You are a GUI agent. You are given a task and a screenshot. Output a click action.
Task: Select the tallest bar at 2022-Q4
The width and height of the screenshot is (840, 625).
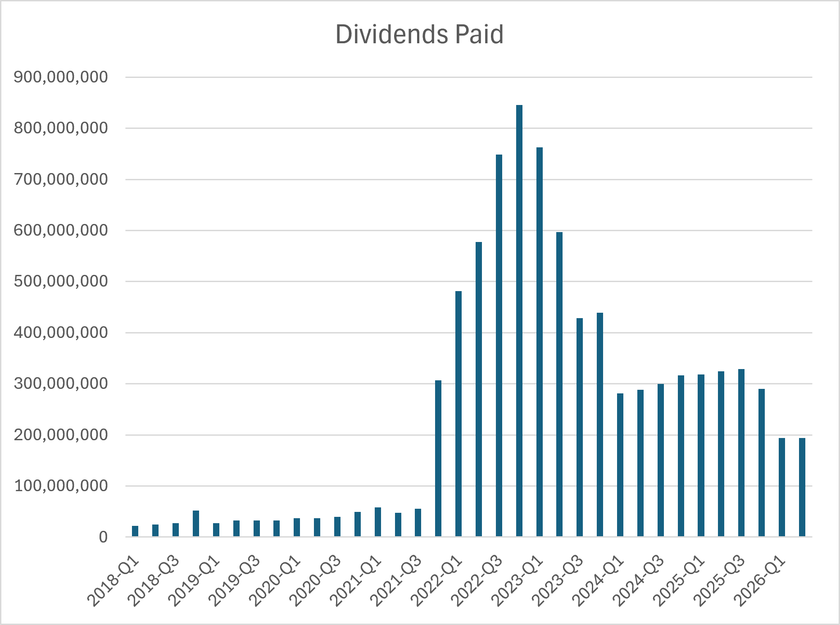[x=519, y=321]
